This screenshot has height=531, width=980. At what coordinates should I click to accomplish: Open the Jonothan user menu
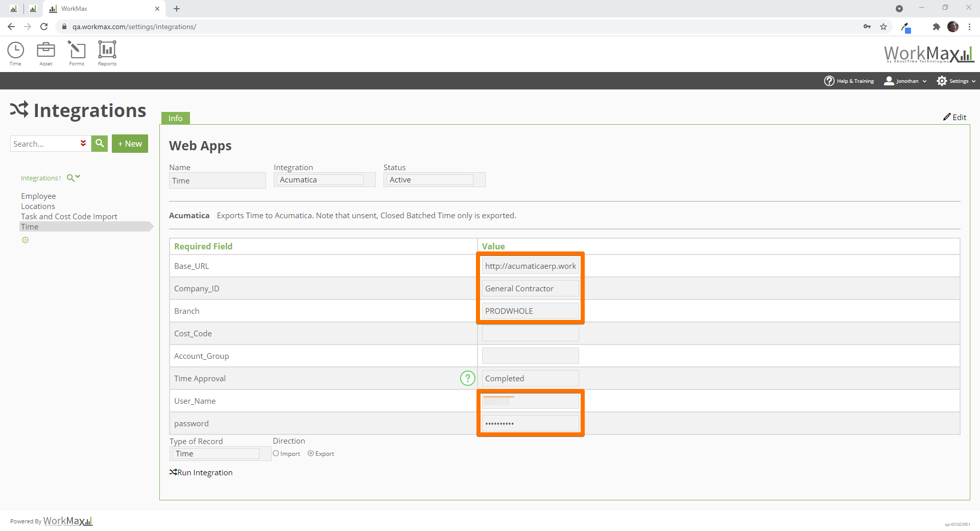pos(905,81)
